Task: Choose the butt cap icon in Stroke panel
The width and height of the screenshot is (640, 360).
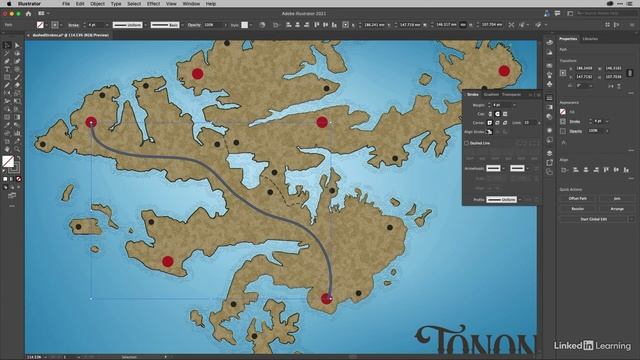Action: click(490, 114)
